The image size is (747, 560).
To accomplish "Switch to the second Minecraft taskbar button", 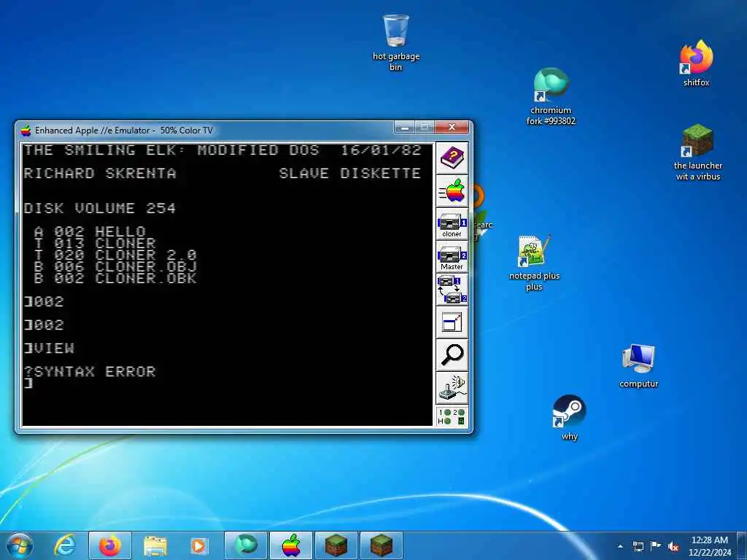I will (381, 545).
